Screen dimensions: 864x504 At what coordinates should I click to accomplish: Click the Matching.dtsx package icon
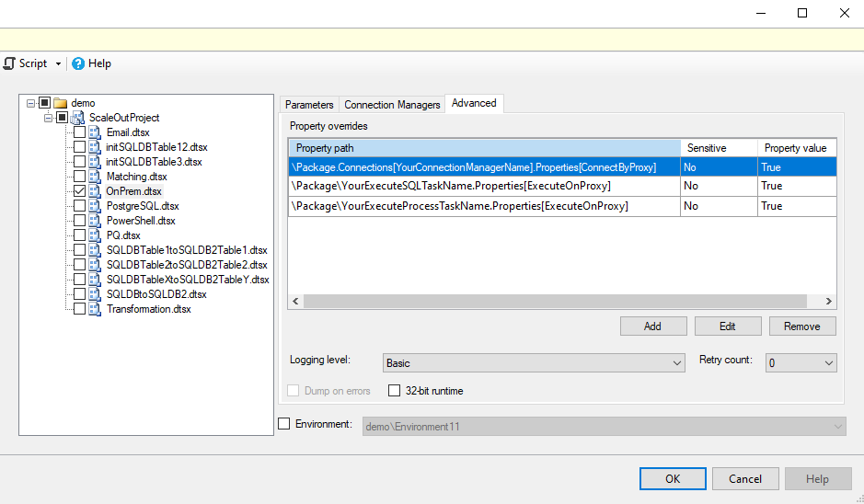click(x=95, y=177)
